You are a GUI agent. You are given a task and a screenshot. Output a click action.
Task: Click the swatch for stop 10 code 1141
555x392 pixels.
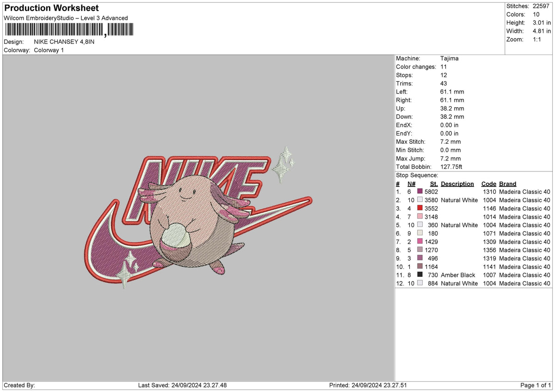(x=420, y=266)
